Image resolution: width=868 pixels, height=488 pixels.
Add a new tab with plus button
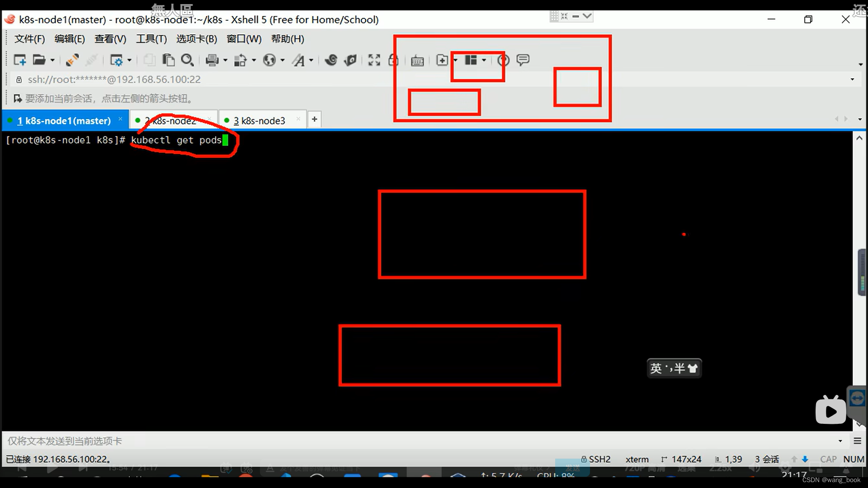[x=314, y=119]
